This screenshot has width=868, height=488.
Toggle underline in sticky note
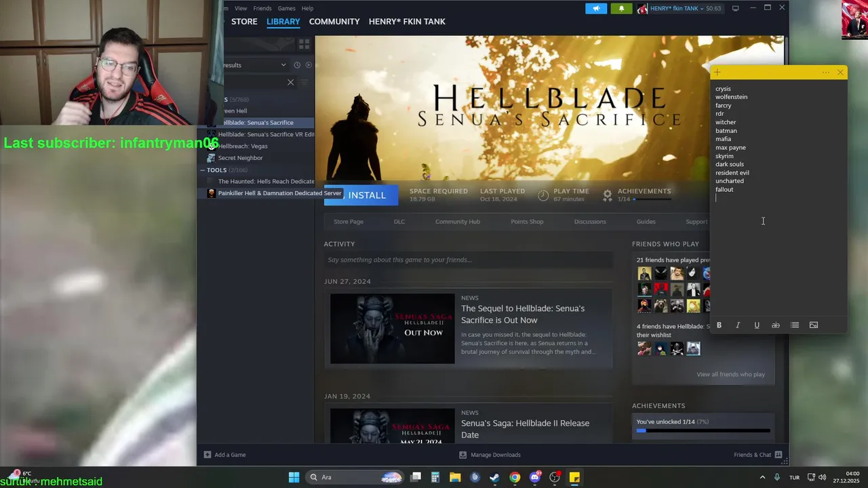(x=757, y=325)
